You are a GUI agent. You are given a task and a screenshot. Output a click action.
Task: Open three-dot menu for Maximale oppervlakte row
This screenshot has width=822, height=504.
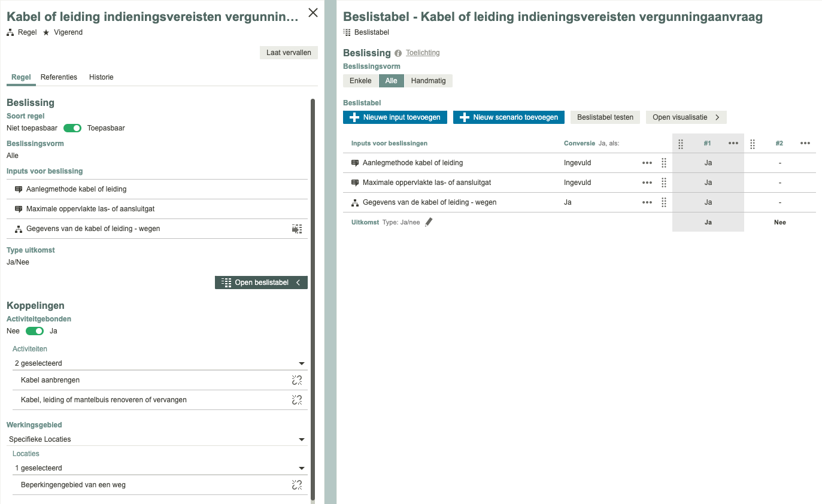pos(647,183)
